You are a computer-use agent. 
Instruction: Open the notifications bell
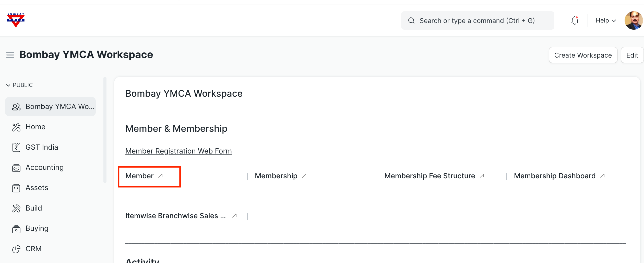[575, 20]
